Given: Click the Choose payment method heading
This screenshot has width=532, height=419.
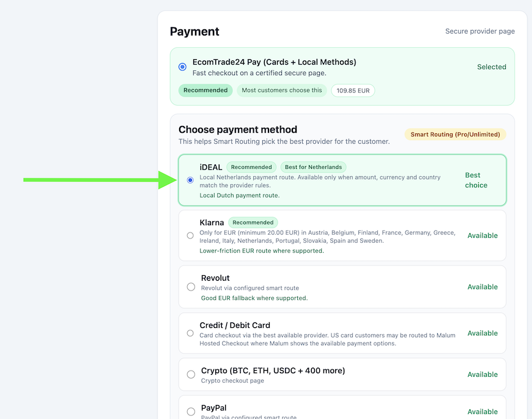Looking at the screenshot, I should (x=238, y=130).
